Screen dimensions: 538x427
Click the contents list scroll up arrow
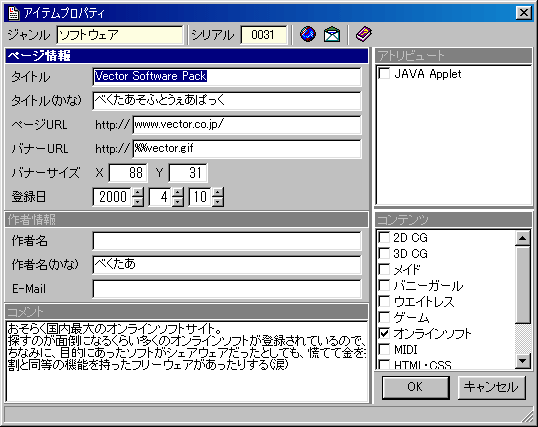523,239
